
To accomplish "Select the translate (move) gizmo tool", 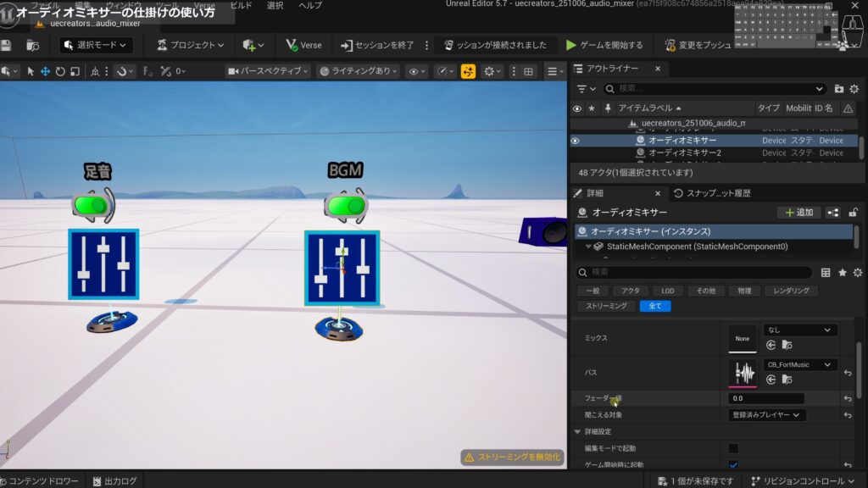I will coord(46,72).
